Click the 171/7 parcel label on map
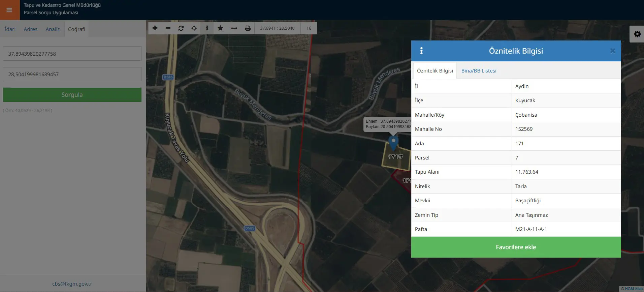 tap(395, 157)
